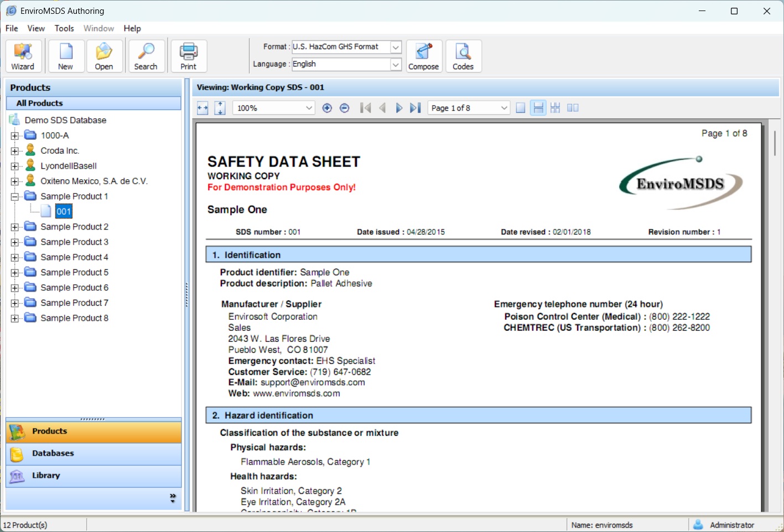Click the Name: enviromsds status entry
The width and height of the screenshot is (784, 532).
pos(602,525)
